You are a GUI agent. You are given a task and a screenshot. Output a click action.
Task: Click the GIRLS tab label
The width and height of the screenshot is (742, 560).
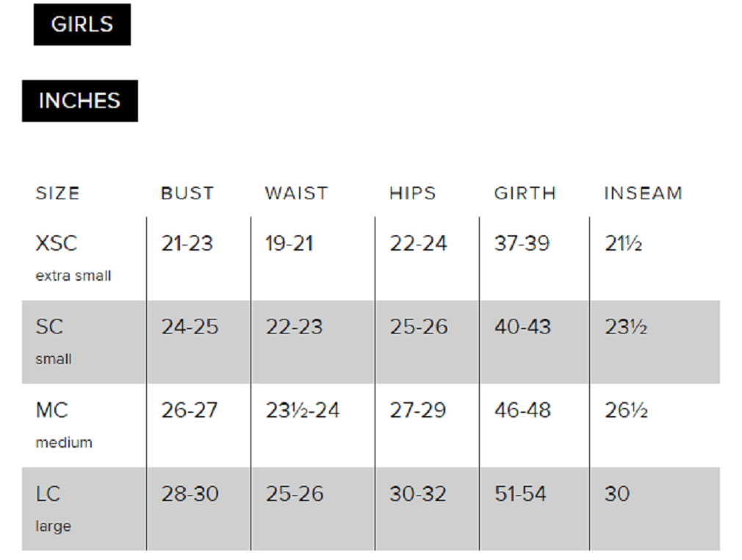(82, 24)
